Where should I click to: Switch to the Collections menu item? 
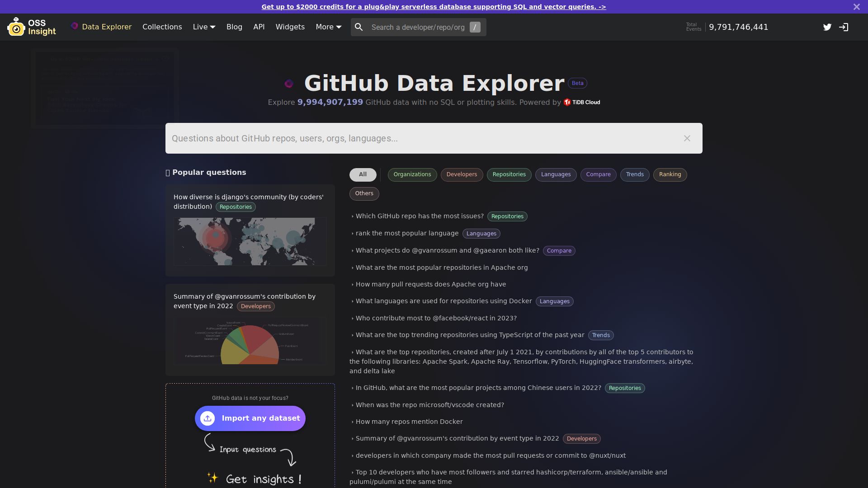(162, 27)
